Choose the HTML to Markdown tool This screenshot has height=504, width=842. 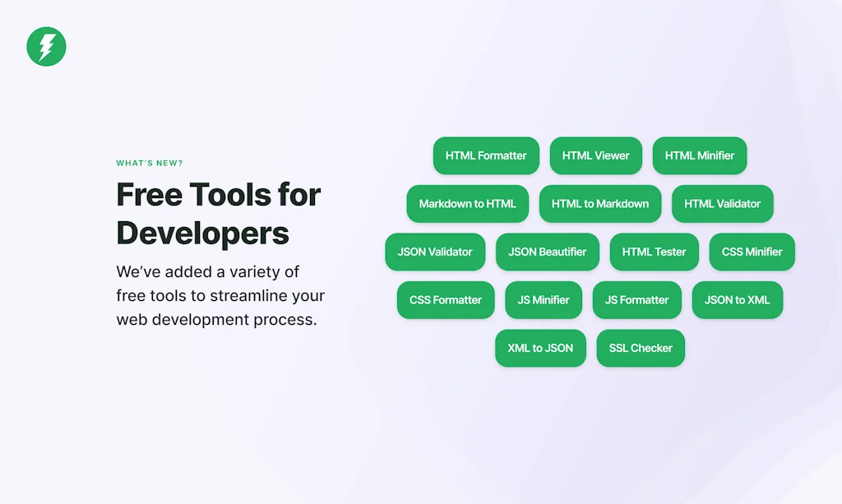tap(599, 204)
